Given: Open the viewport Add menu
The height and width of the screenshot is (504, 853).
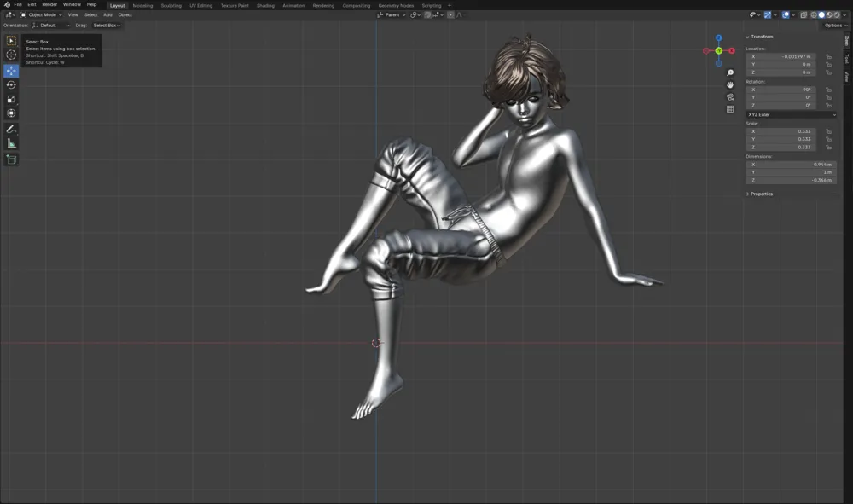Looking at the screenshot, I should [107, 15].
